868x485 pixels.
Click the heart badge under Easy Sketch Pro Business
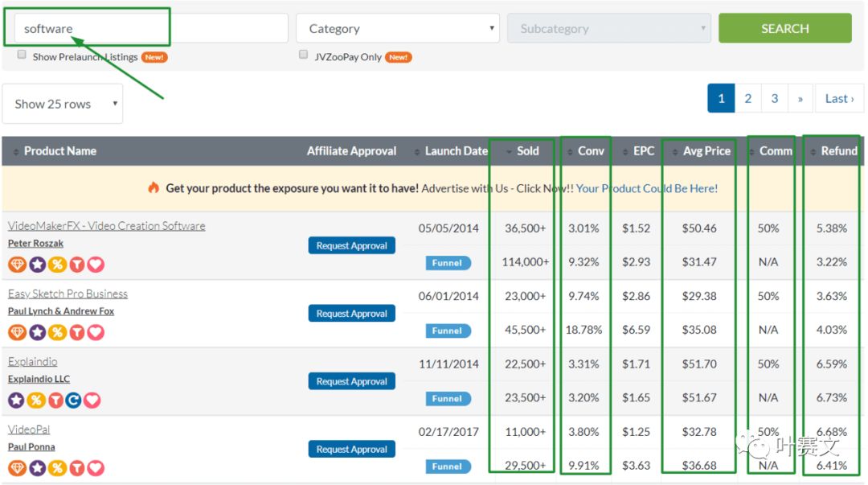point(96,332)
